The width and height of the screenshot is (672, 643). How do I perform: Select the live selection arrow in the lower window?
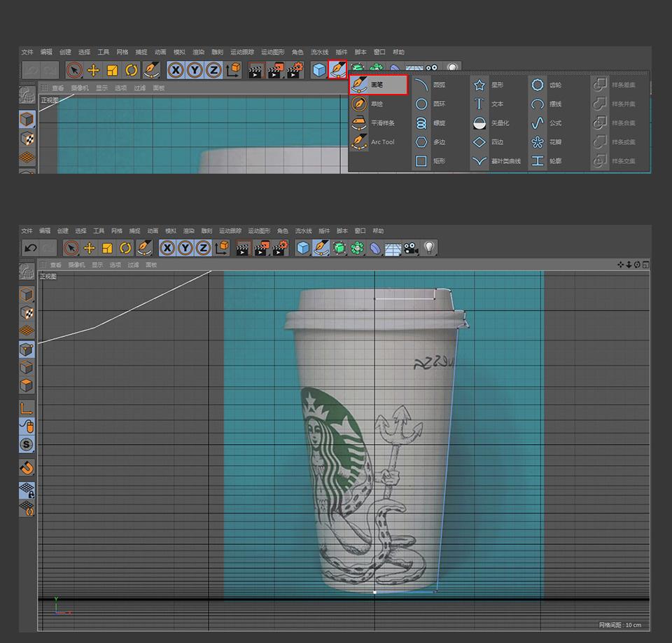pos(71,248)
